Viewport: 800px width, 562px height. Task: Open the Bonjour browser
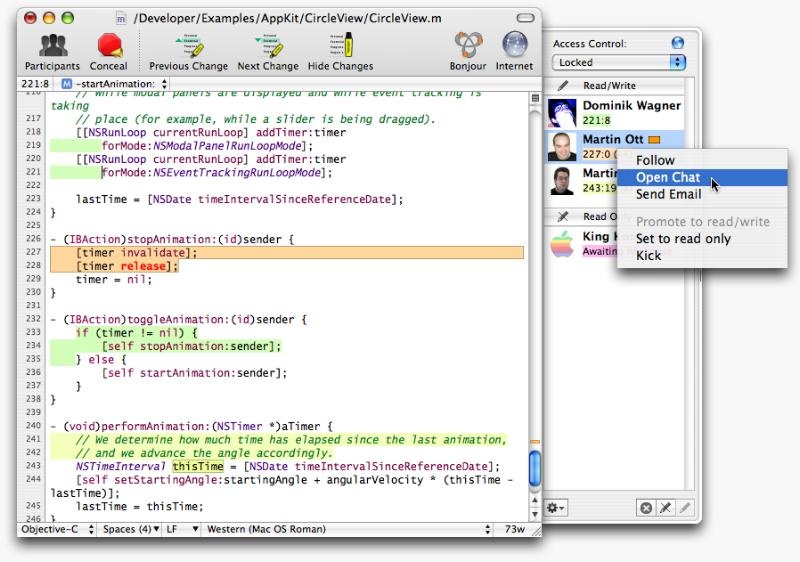(468, 46)
